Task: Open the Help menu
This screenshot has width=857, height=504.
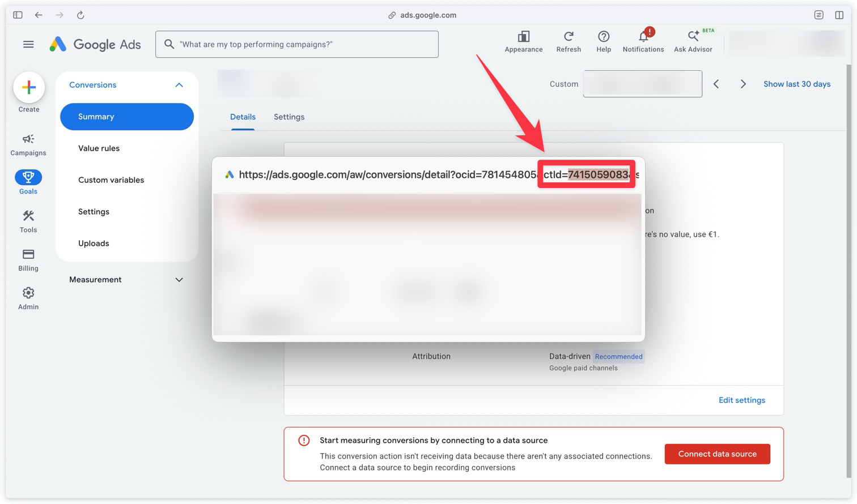Action: [604, 42]
